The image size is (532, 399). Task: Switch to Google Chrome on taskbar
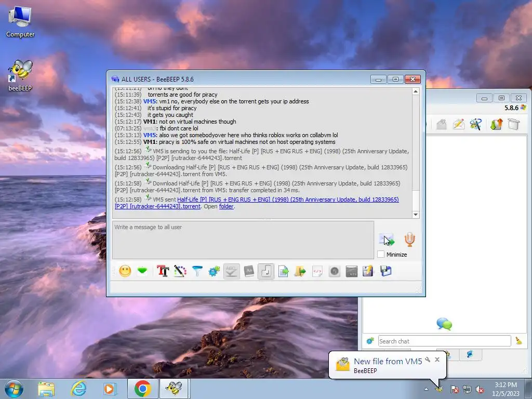tap(142, 389)
